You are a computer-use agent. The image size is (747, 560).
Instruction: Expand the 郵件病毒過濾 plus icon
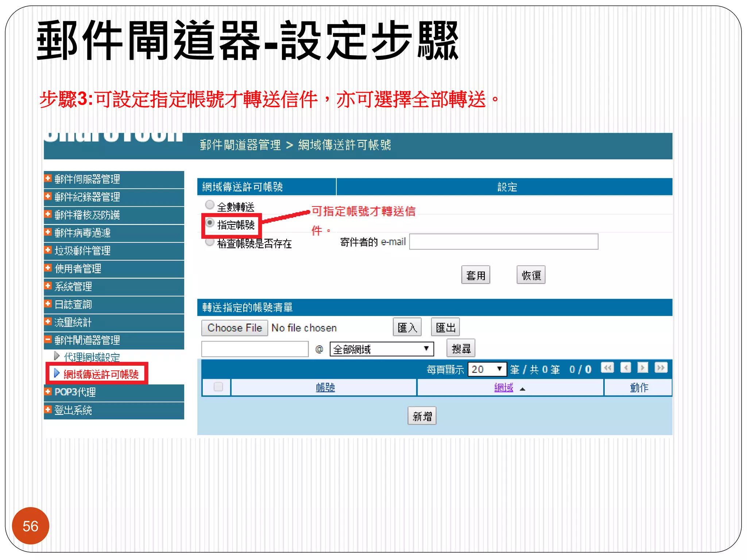point(48,232)
